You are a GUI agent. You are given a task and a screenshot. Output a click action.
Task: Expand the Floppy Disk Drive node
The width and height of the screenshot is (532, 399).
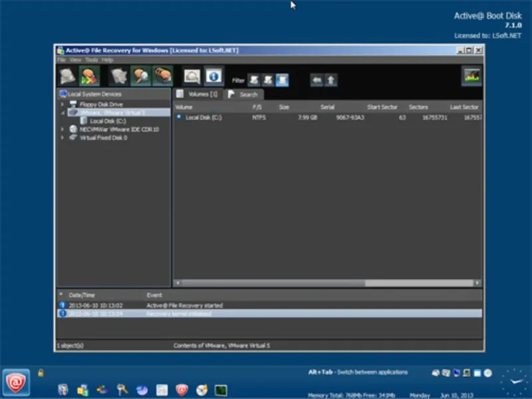(x=63, y=104)
